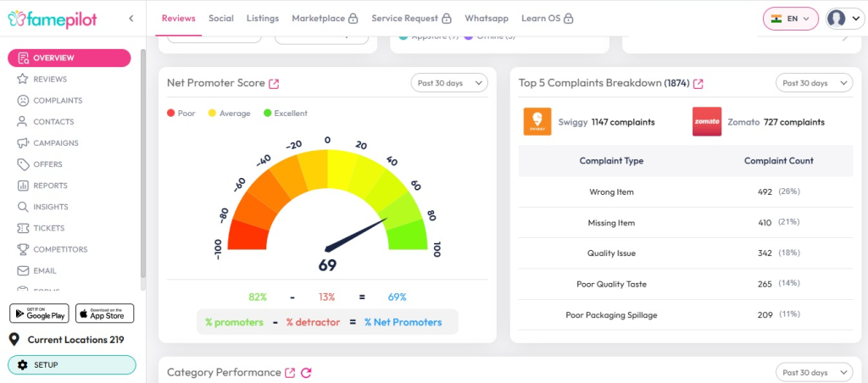Refresh Category Performance with circular arrow icon

pyautogui.click(x=306, y=373)
